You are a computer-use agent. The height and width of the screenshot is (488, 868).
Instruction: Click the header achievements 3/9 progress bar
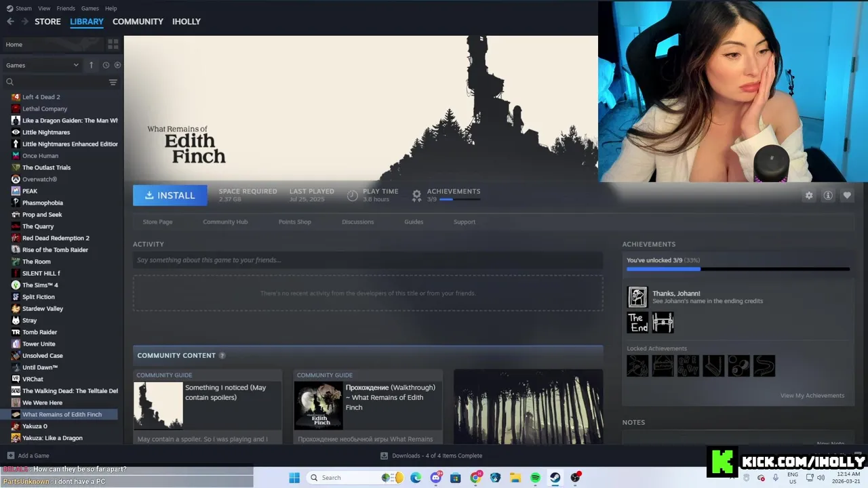[460, 199]
